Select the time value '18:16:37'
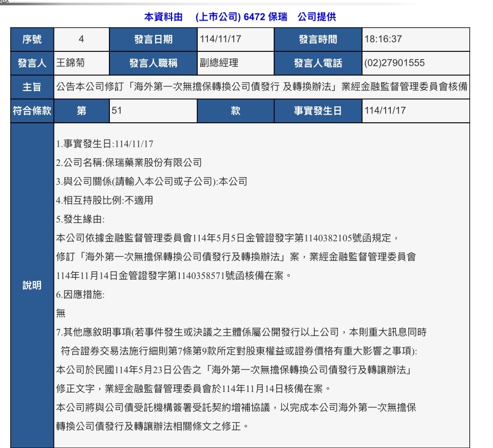The image size is (493, 448). (383, 39)
